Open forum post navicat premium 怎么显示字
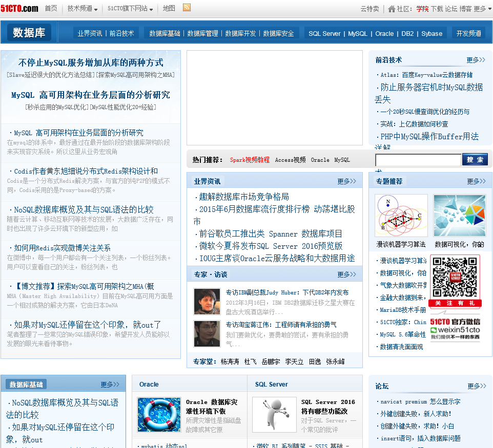 pyautogui.click(x=420, y=401)
